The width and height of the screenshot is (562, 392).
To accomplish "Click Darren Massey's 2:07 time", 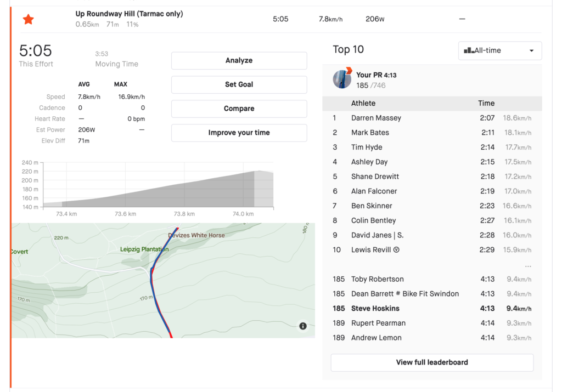I will (x=487, y=118).
